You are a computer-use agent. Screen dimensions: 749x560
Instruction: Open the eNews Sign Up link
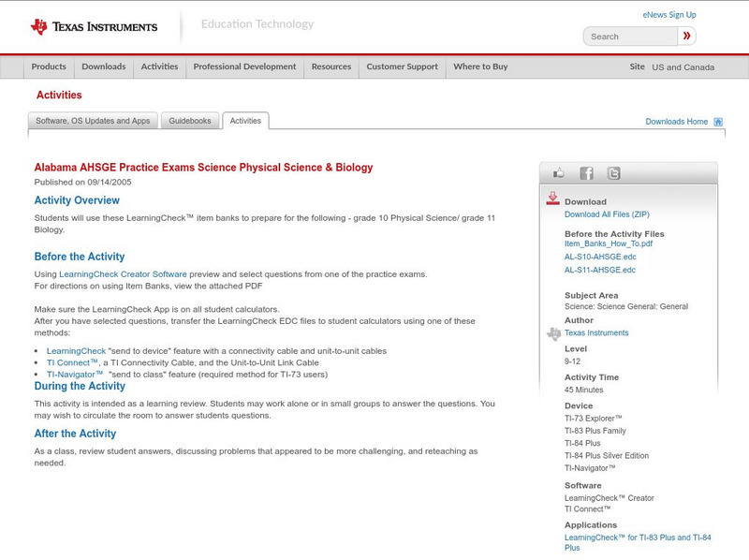(x=669, y=14)
